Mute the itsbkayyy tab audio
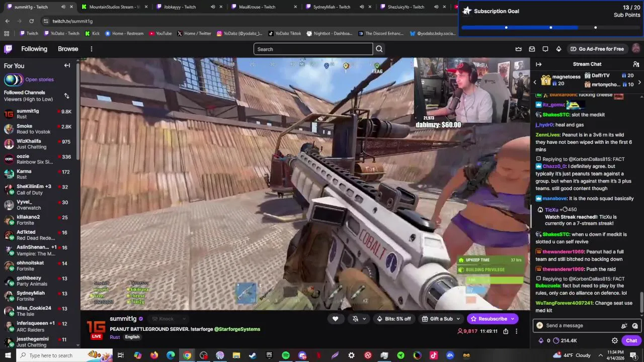 (x=213, y=7)
